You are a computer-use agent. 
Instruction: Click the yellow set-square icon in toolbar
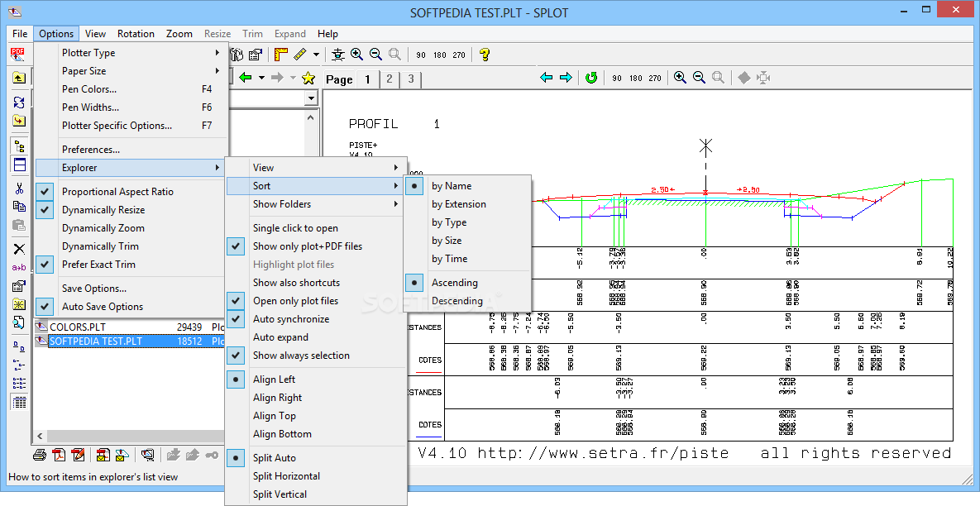[280, 55]
